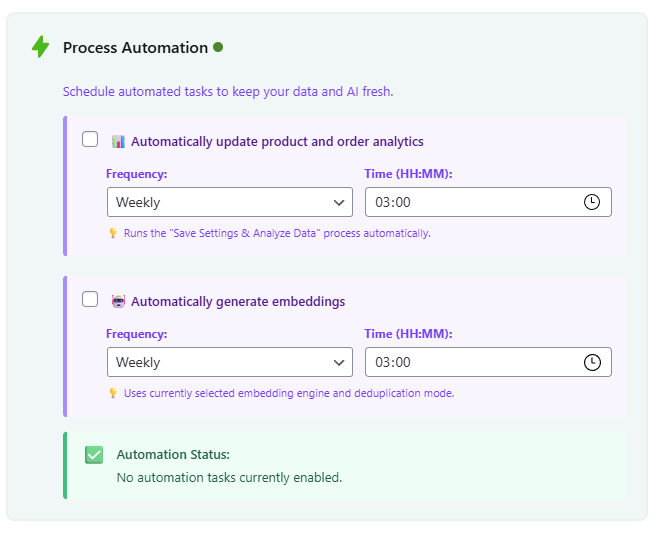Click the lightbulb icon beside the Save Settings hint
This screenshot has height=533, width=661.
tap(113, 233)
